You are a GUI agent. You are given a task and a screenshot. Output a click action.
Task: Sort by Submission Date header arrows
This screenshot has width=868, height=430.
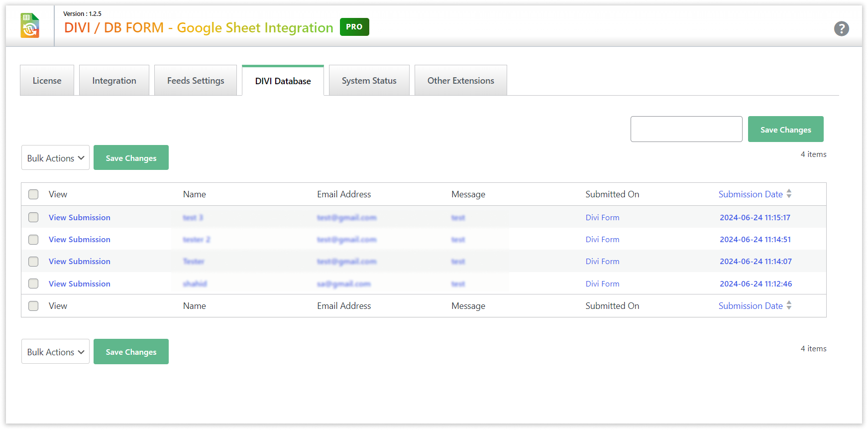(x=789, y=194)
